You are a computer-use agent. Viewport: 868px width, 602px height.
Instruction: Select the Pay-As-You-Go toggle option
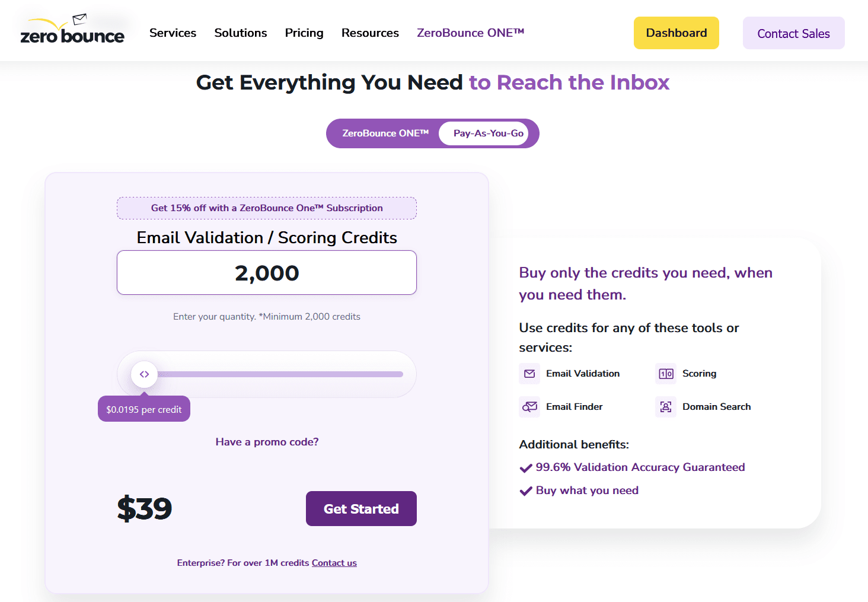[489, 133]
